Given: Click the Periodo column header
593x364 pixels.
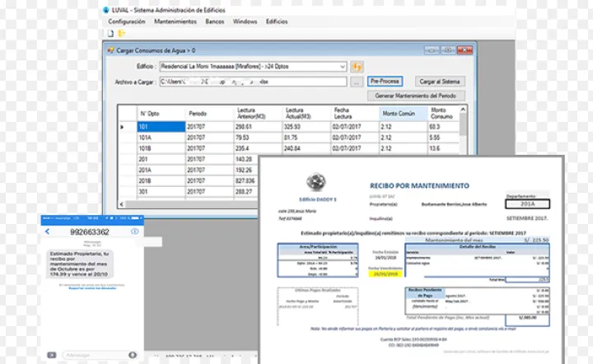Looking at the screenshot, I should (209, 114).
